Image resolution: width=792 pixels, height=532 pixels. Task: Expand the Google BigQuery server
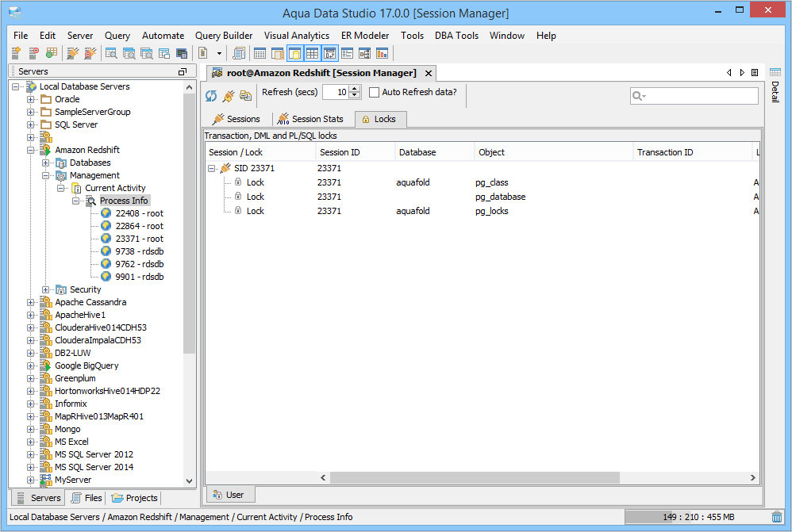pyautogui.click(x=31, y=366)
